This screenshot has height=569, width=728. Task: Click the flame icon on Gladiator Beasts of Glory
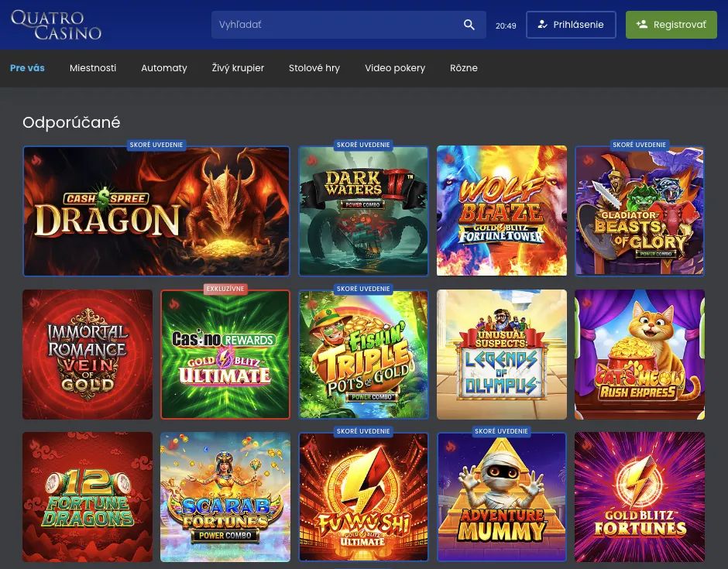[x=589, y=160]
